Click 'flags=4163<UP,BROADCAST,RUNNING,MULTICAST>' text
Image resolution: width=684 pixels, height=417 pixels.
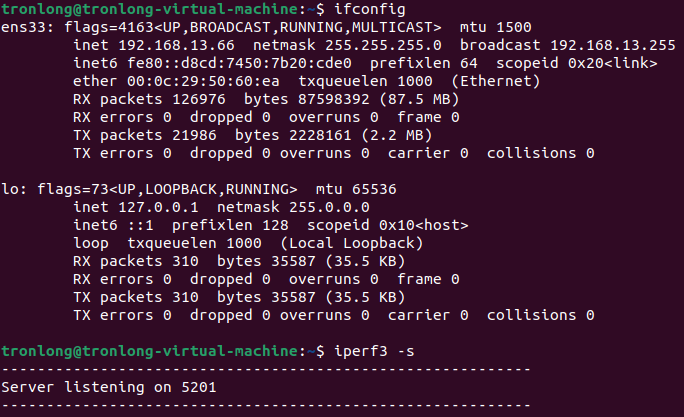253,27
